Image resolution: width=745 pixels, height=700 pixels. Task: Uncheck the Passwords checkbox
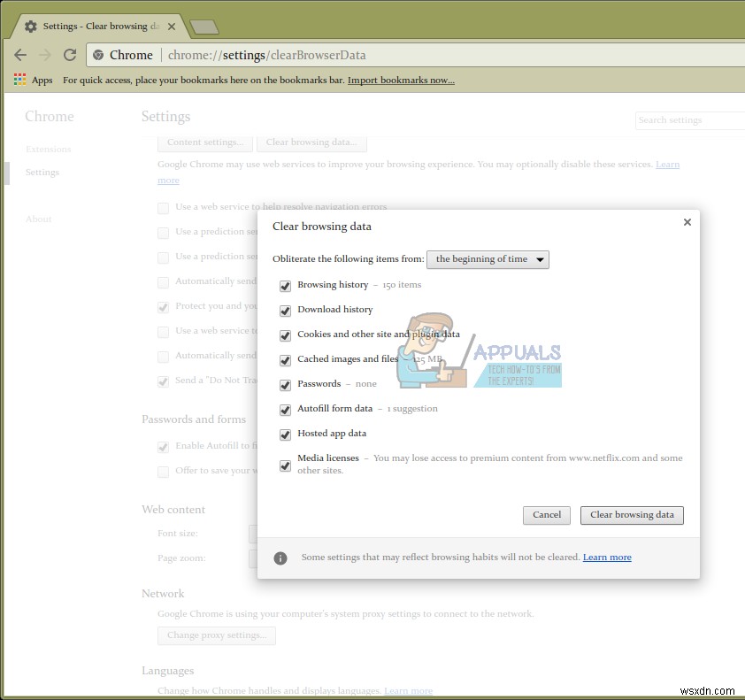(285, 385)
